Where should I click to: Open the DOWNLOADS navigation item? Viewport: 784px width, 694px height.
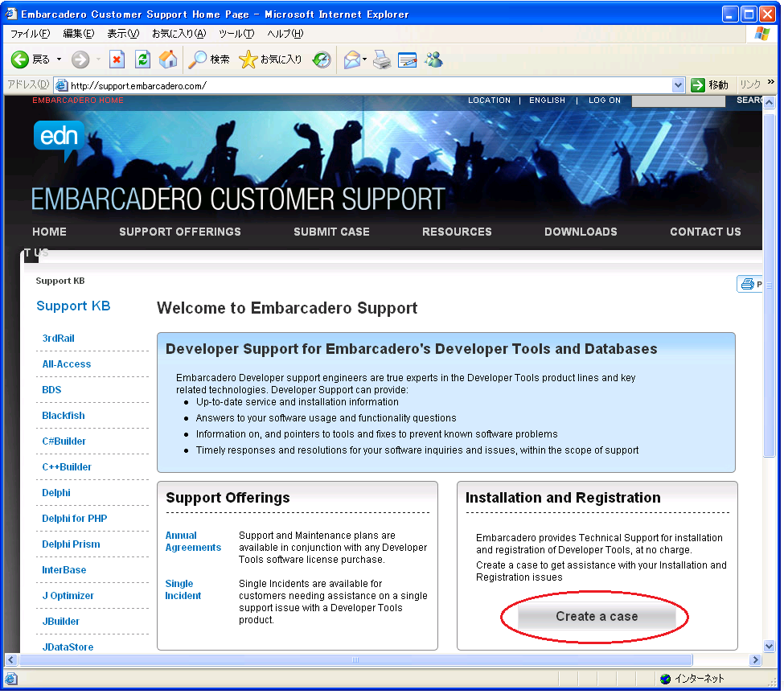coord(581,232)
